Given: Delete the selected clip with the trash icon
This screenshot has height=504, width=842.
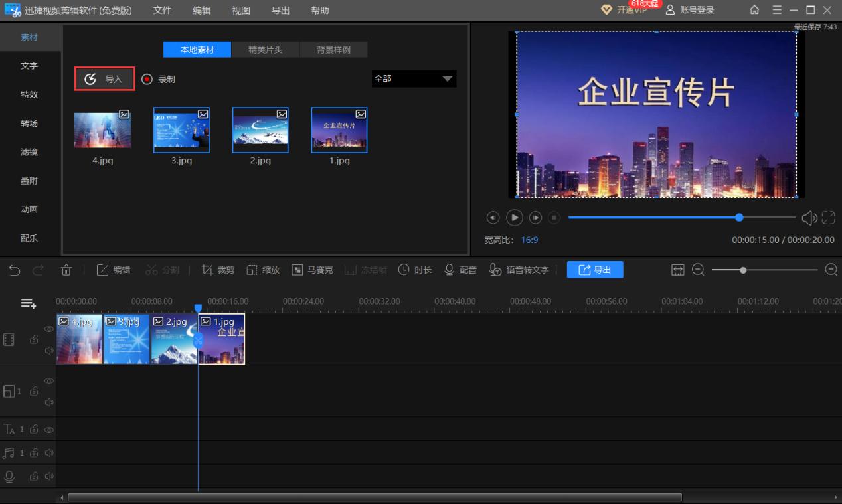Looking at the screenshot, I should [x=66, y=270].
